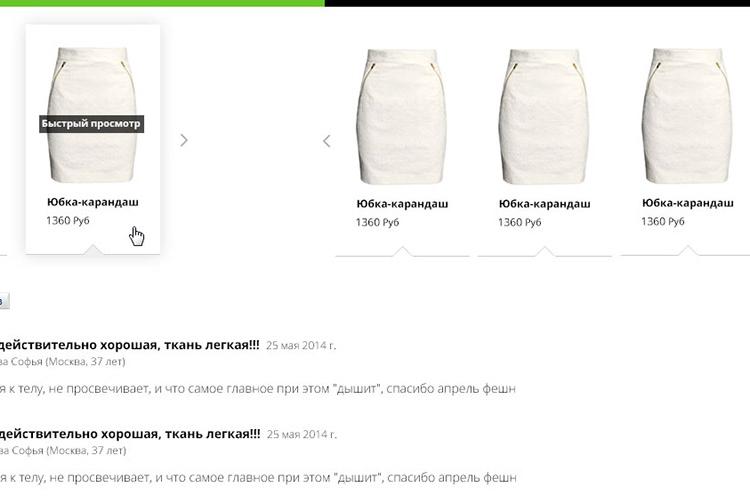Click the first review's date "25 мая 2014 г."

pyautogui.click(x=301, y=345)
